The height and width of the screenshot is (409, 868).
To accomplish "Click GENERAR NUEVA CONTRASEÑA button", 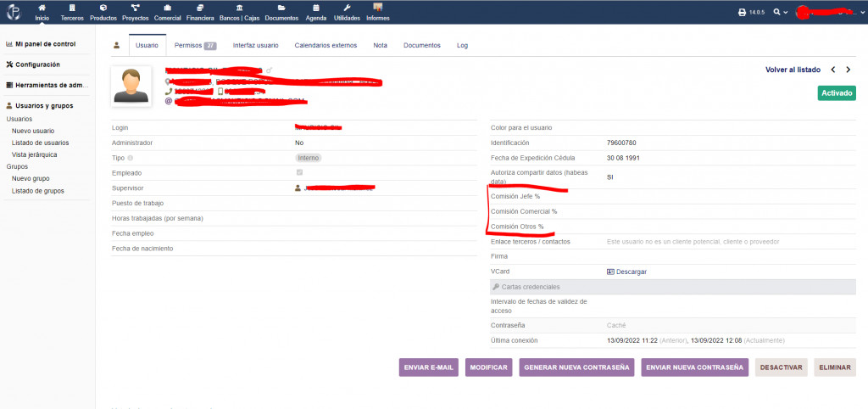I will 576,367.
